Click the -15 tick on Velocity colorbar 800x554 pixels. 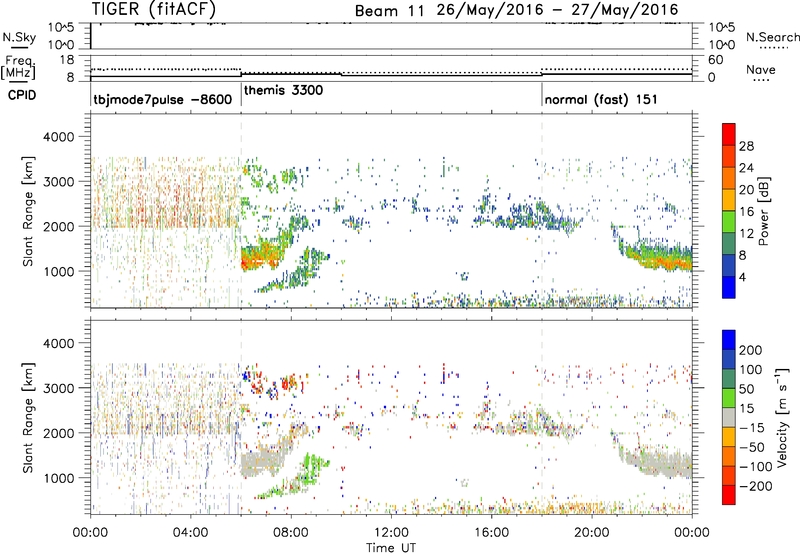pyautogui.click(x=752, y=427)
